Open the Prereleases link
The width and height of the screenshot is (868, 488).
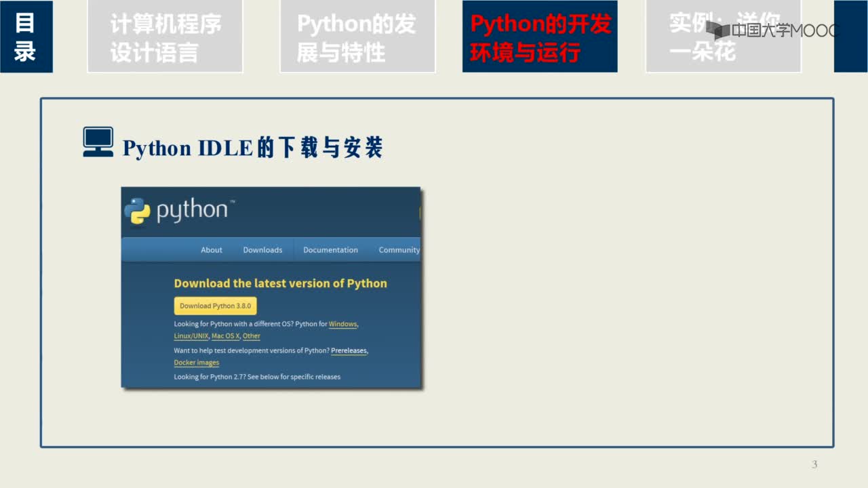coord(349,350)
